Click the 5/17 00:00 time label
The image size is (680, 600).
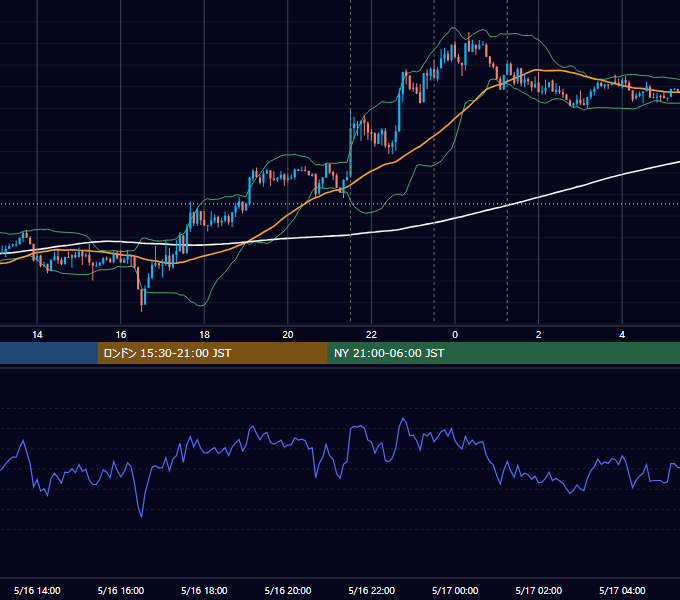coord(455,590)
